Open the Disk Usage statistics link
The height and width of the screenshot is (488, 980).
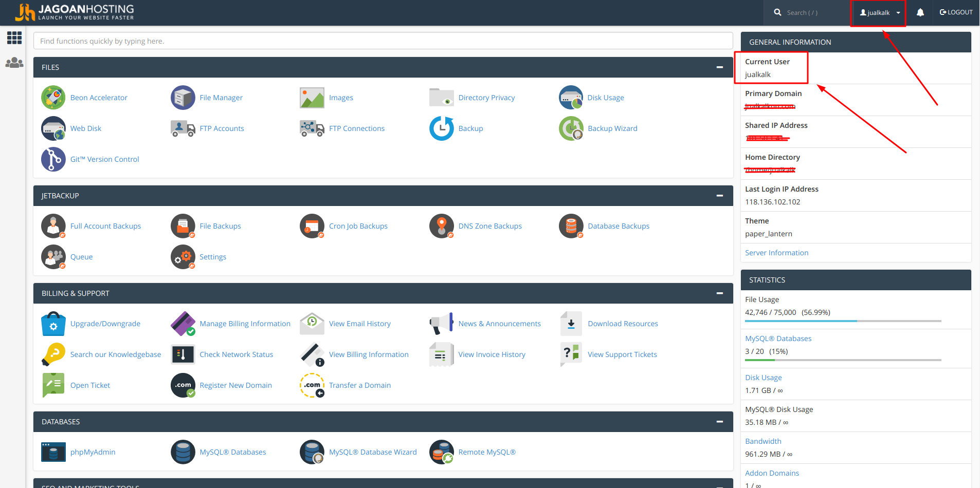(763, 378)
